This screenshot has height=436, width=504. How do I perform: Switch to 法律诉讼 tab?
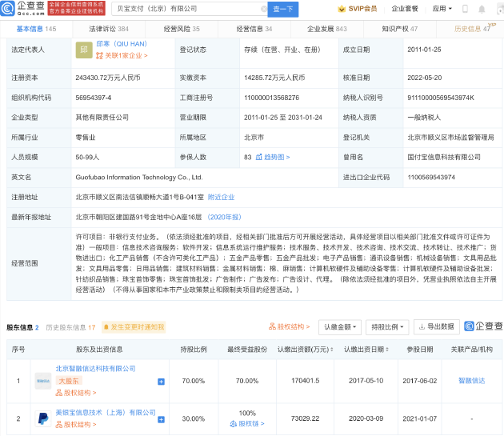click(109, 29)
